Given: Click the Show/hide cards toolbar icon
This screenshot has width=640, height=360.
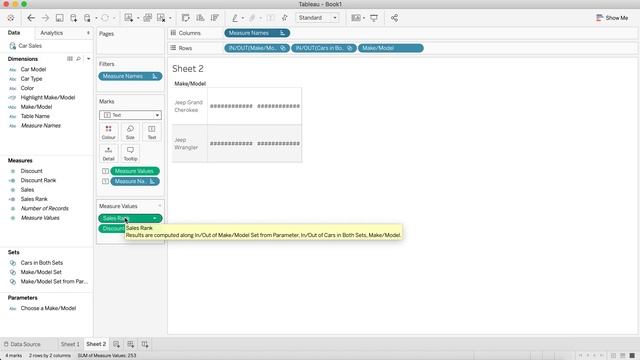Looking at the screenshot, I should click(356, 18).
